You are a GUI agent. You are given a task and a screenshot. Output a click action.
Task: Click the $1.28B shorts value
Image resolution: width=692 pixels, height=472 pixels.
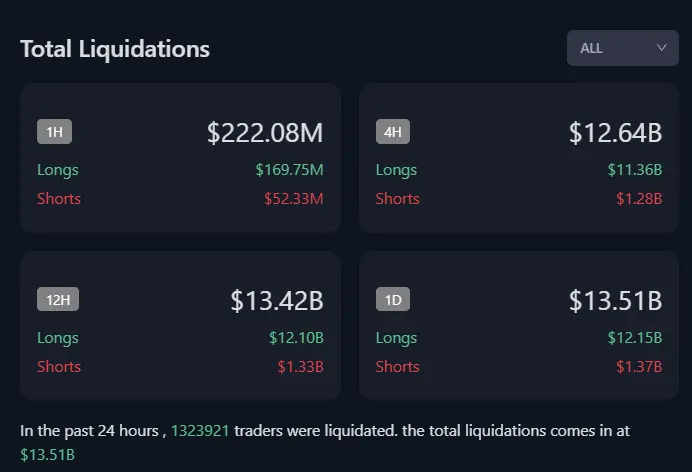coord(639,198)
